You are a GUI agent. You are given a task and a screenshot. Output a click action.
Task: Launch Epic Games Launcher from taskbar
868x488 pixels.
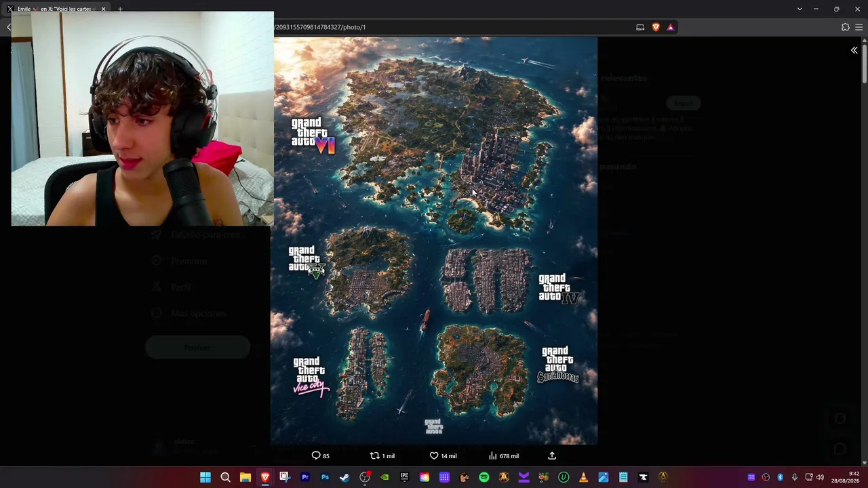point(404,477)
